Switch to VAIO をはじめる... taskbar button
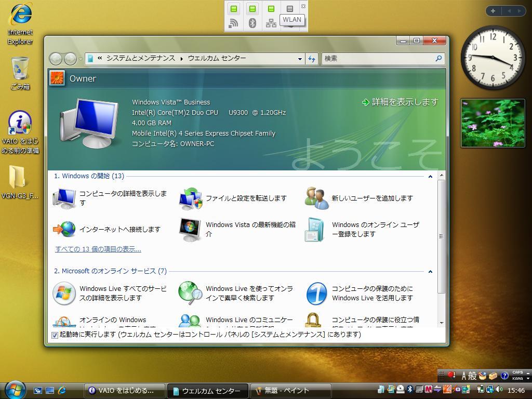Viewport: 532px width, 399px height. (125, 391)
